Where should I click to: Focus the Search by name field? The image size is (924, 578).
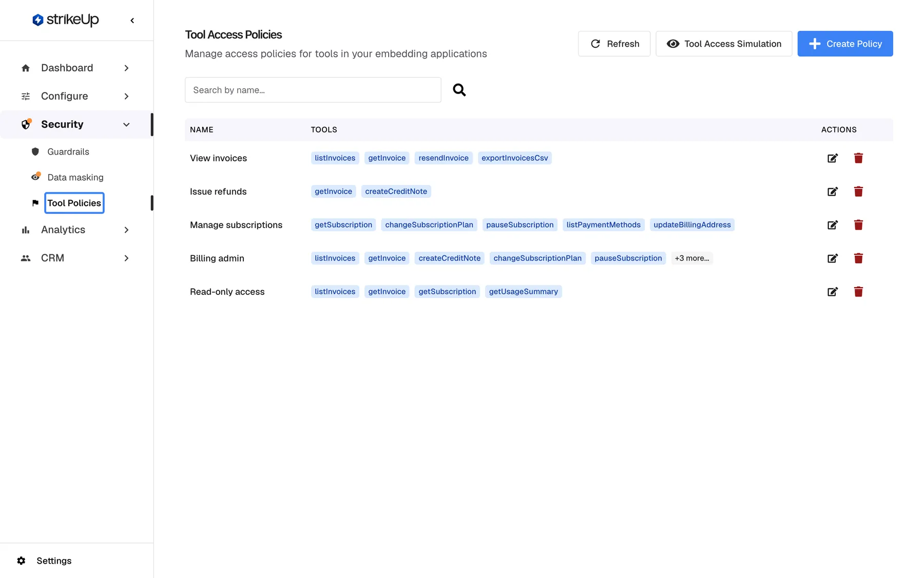click(x=313, y=90)
